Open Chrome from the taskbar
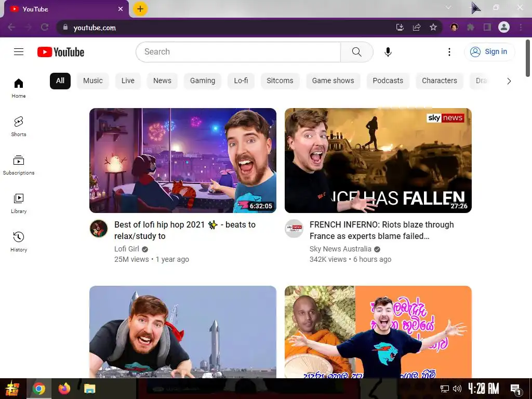This screenshot has width=532, height=399. 38,389
